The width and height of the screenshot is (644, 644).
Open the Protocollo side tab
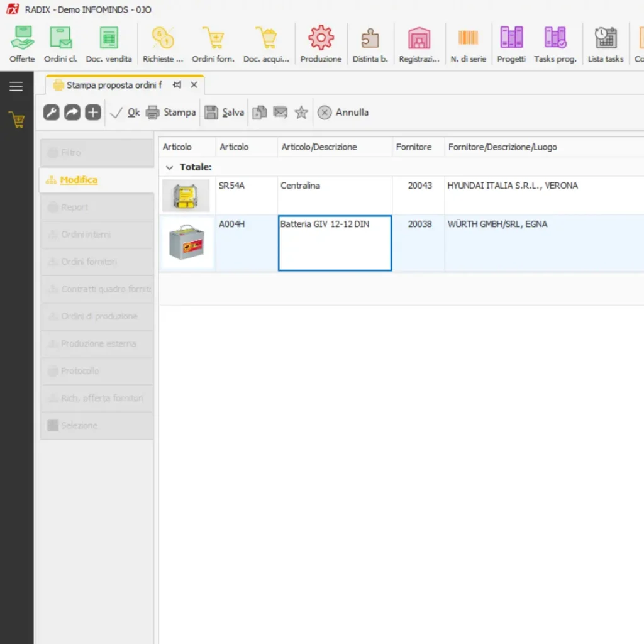(x=97, y=371)
